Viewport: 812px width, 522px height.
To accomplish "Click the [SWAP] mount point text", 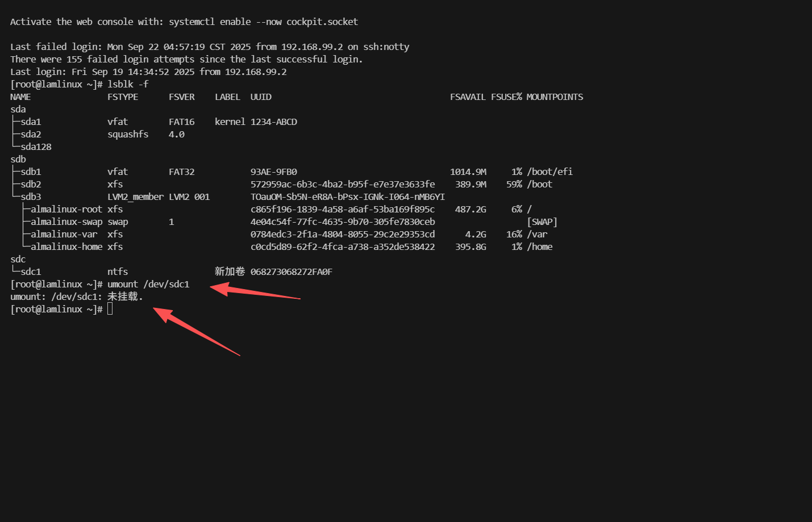I will coord(542,222).
